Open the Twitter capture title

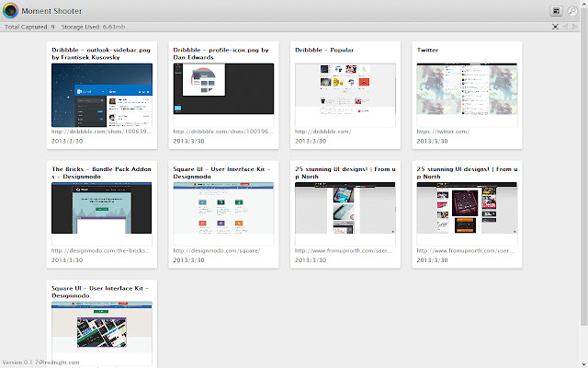[x=427, y=50]
